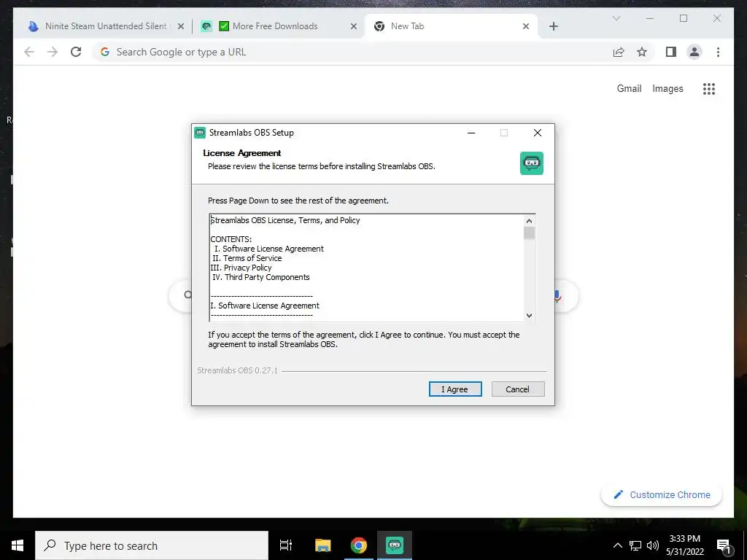Open Task View on taskbar
747x560 pixels.
(286, 545)
